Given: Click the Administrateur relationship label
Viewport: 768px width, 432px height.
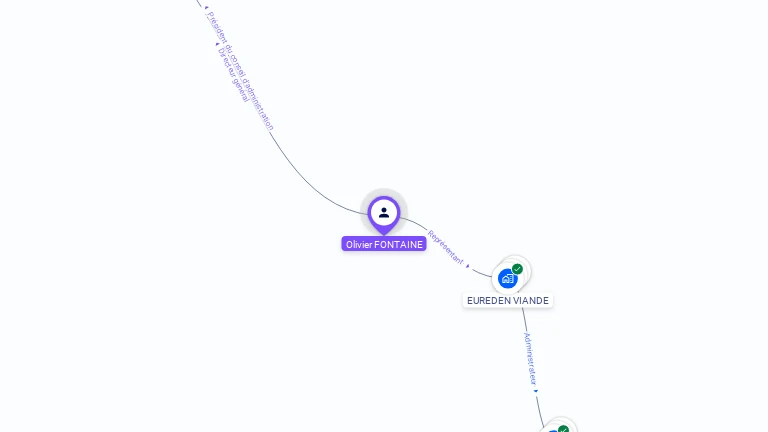Looking at the screenshot, I should pyautogui.click(x=530, y=359).
